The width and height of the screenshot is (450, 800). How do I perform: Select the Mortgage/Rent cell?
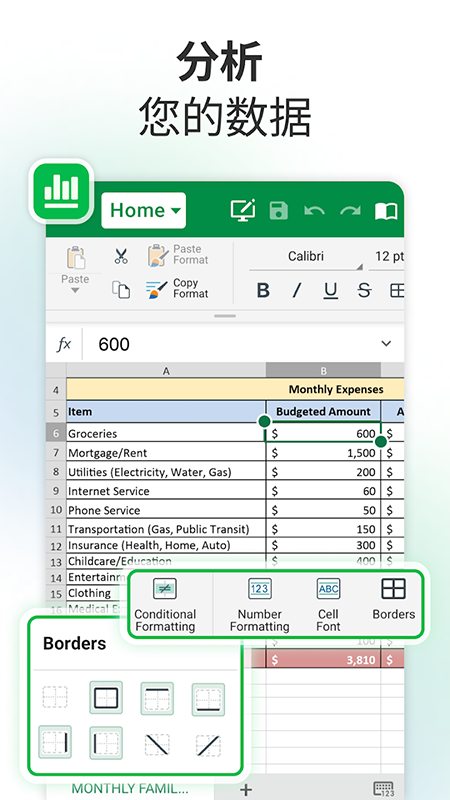coord(166,453)
